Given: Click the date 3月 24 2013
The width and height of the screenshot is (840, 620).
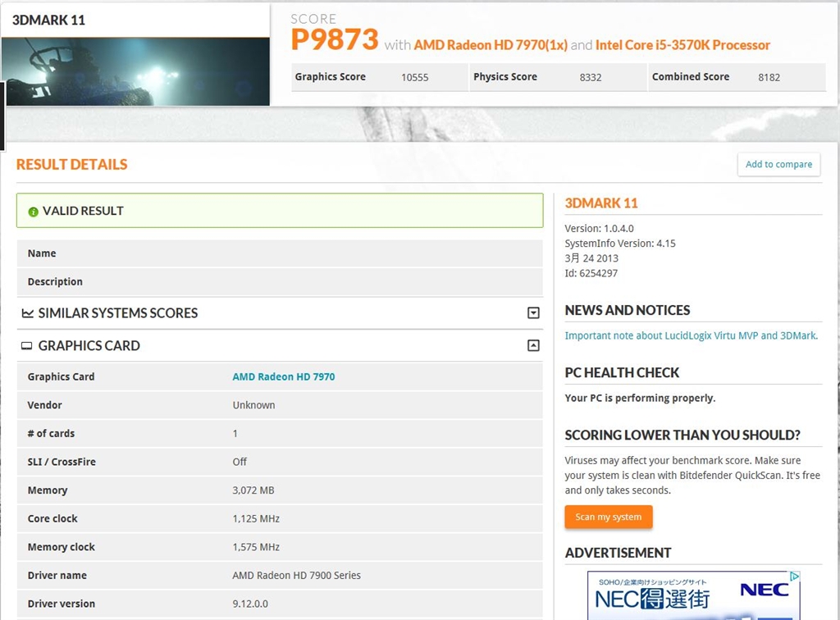Looking at the screenshot, I should 591,258.
